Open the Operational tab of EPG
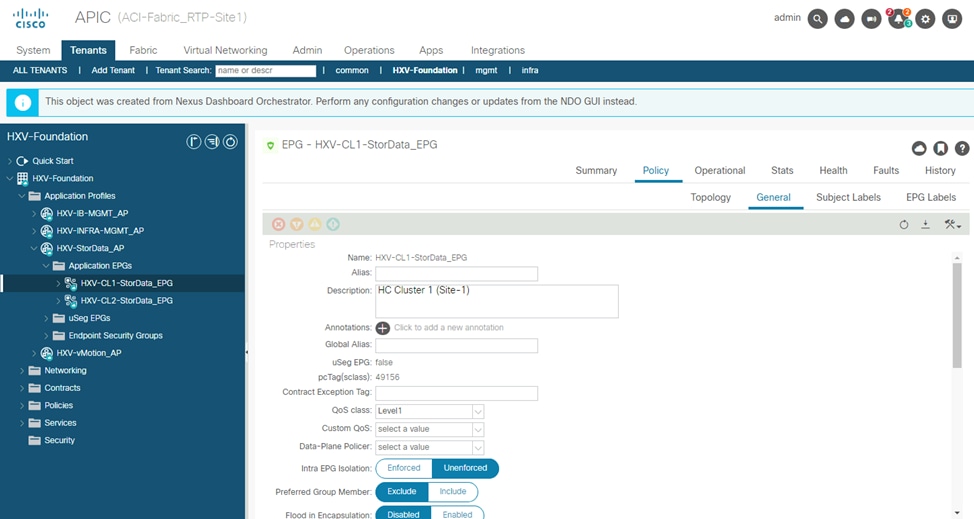This screenshot has width=974, height=519. (x=719, y=170)
